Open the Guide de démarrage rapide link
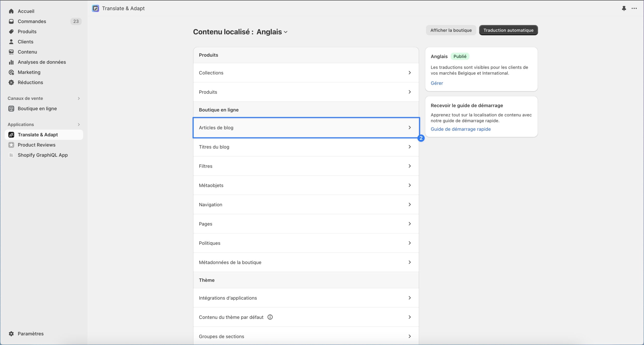Screen dimensions: 644x345 coord(461,129)
